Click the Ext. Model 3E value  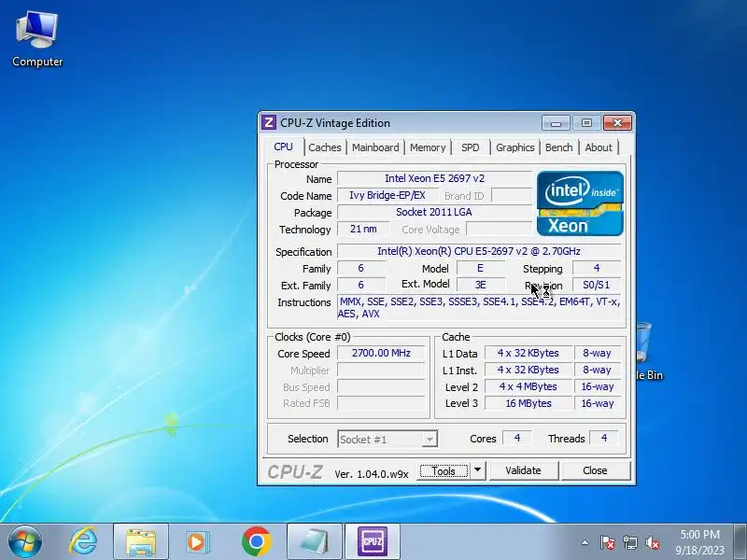pyautogui.click(x=480, y=285)
